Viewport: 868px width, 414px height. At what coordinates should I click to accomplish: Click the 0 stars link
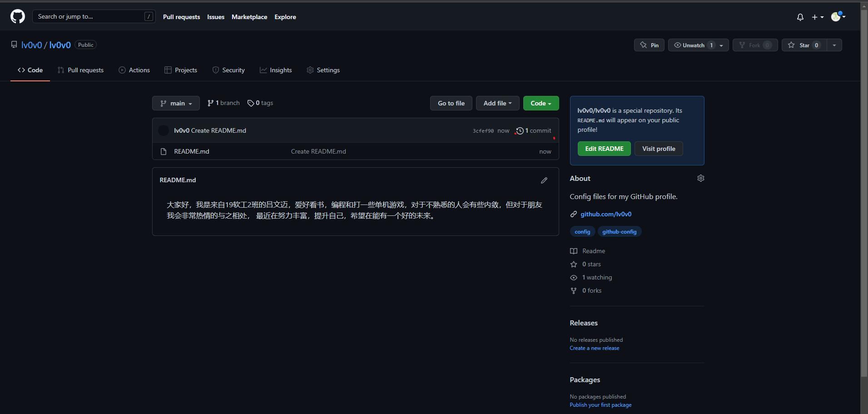point(591,264)
